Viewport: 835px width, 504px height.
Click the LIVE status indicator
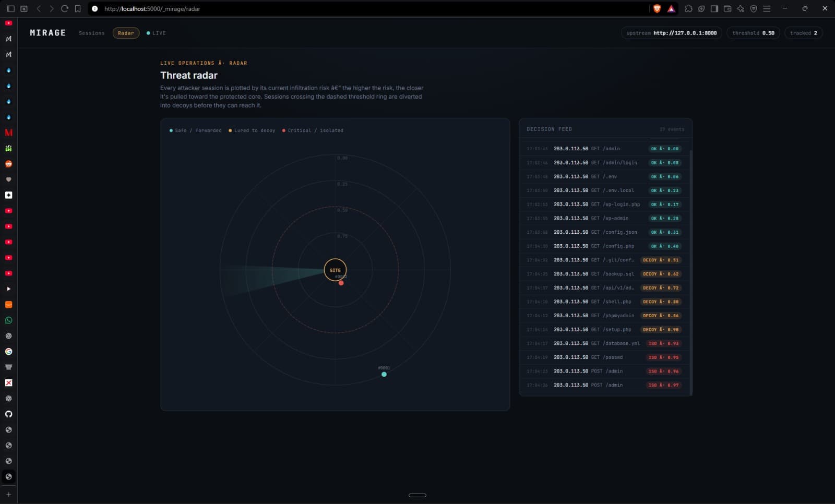coord(156,33)
